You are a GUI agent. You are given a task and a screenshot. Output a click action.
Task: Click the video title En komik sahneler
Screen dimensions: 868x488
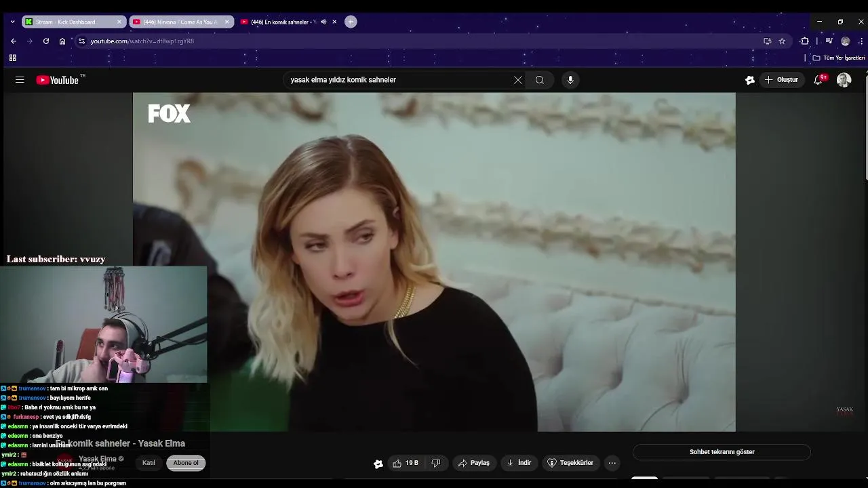[x=120, y=443]
